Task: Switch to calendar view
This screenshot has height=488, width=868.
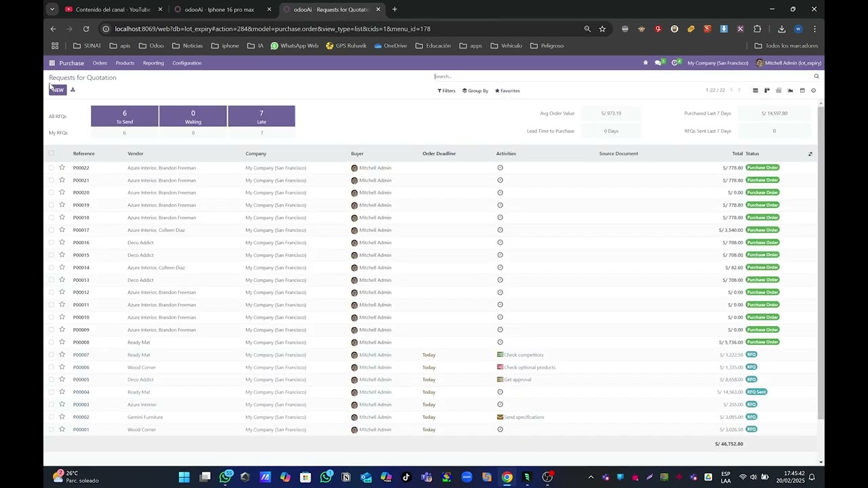Action: coord(802,90)
